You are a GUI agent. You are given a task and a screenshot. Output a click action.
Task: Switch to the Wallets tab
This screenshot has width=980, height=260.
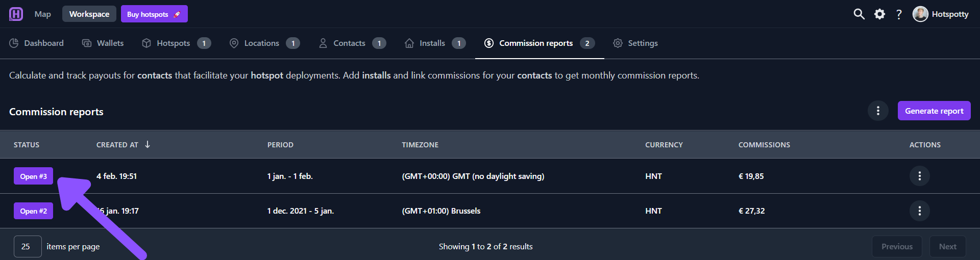[x=103, y=43]
